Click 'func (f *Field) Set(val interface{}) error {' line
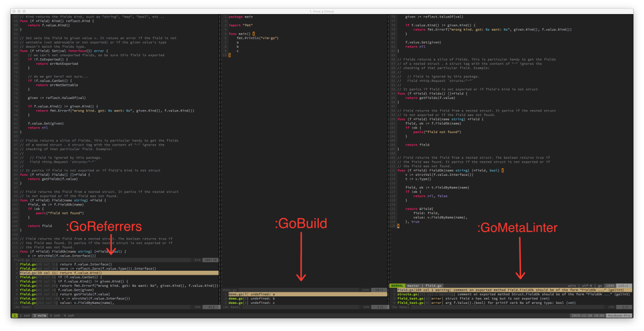The height and width of the screenshot is (331, 644). 64,51
